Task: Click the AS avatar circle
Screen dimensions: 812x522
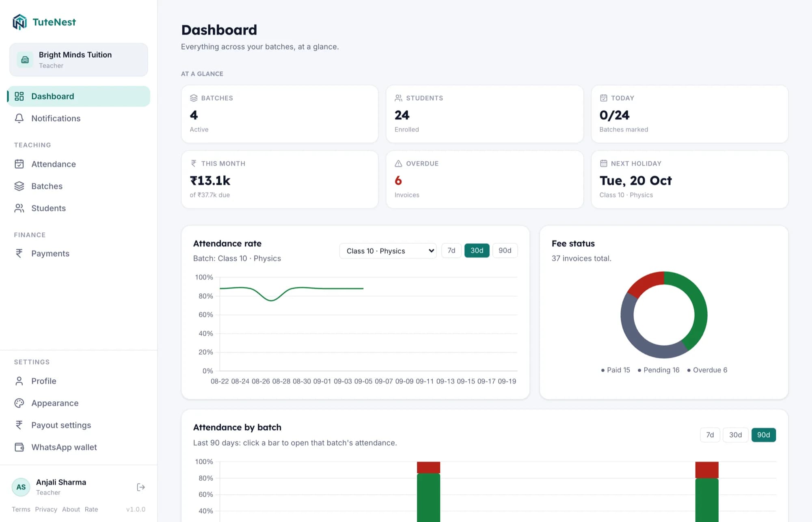Action: [21, 487]
